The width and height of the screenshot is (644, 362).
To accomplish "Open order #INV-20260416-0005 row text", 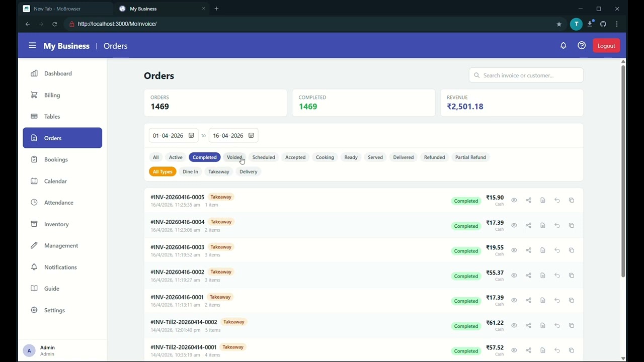I will [x=177, y=197].
